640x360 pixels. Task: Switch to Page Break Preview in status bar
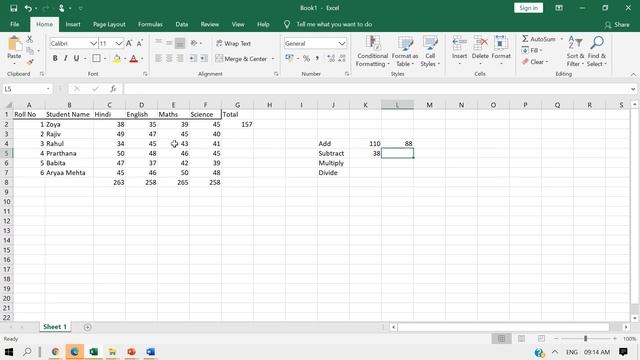click(x=541, y=339)
